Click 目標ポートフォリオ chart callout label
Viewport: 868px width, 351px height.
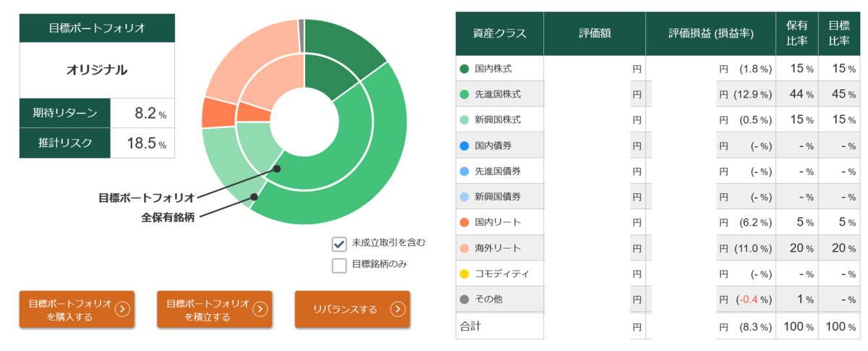point(146,197)
